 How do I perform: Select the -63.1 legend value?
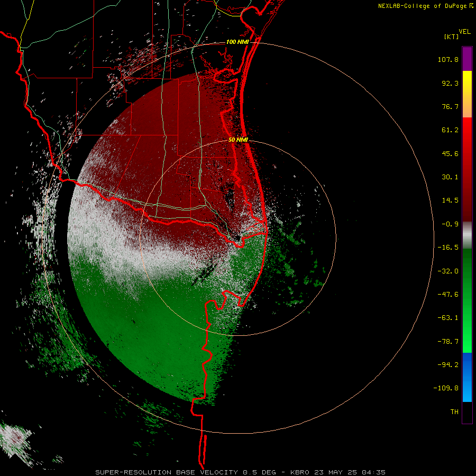point(448,318)
